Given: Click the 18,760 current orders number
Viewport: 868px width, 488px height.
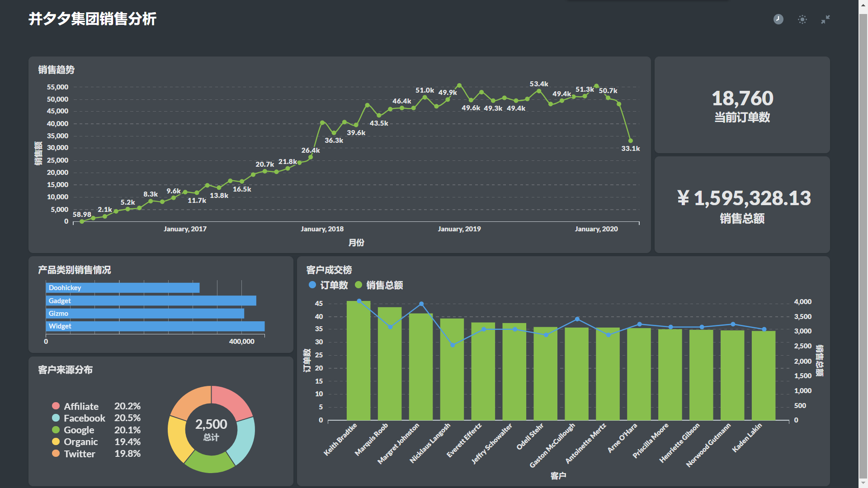Looking at the screenshot, I should click(x=742, y=98).
